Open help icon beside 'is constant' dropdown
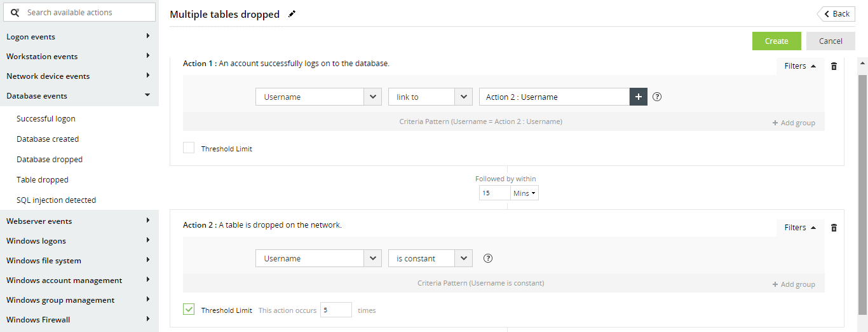The height and width of the screenshot is (332, 868). click(488, 258)
